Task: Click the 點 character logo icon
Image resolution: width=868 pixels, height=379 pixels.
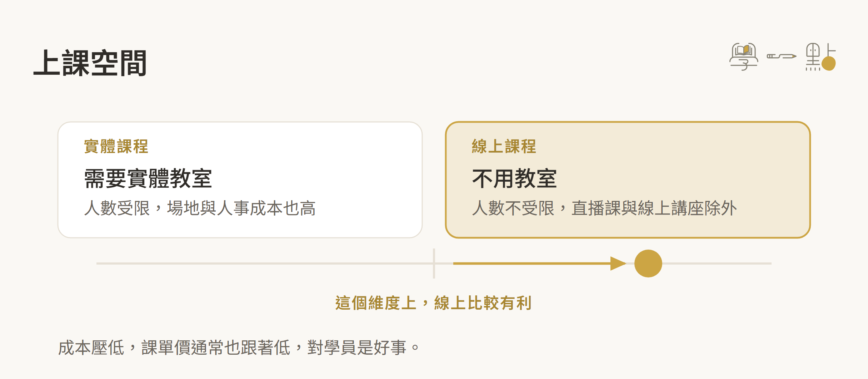Action: [x=820, y=57]
